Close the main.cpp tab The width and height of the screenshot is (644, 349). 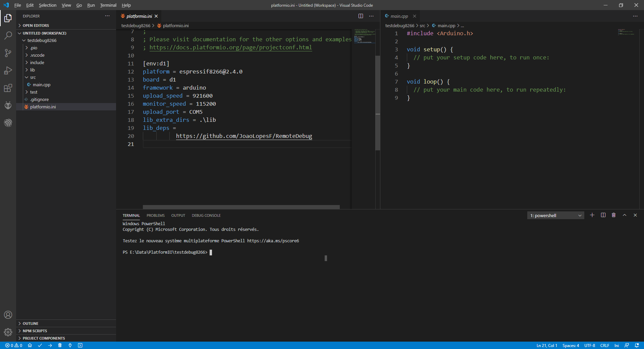point(415,16)
